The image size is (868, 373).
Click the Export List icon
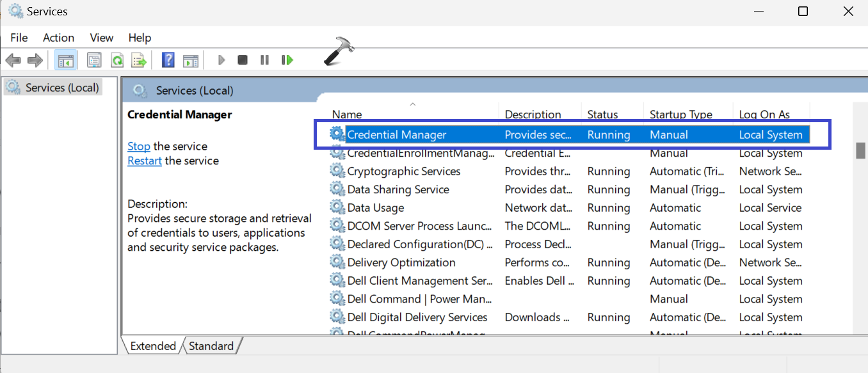[138, 60]
